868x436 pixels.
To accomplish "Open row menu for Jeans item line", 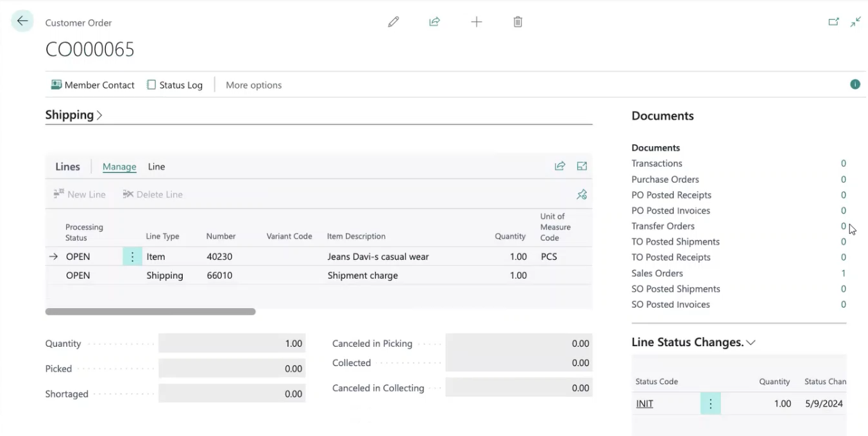I will (x=132, y=256).
